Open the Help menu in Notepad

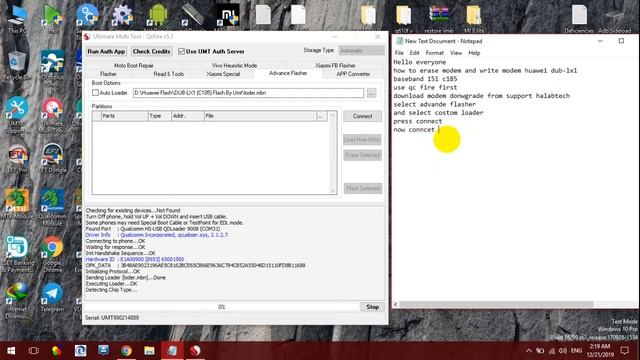pos(474,53)
